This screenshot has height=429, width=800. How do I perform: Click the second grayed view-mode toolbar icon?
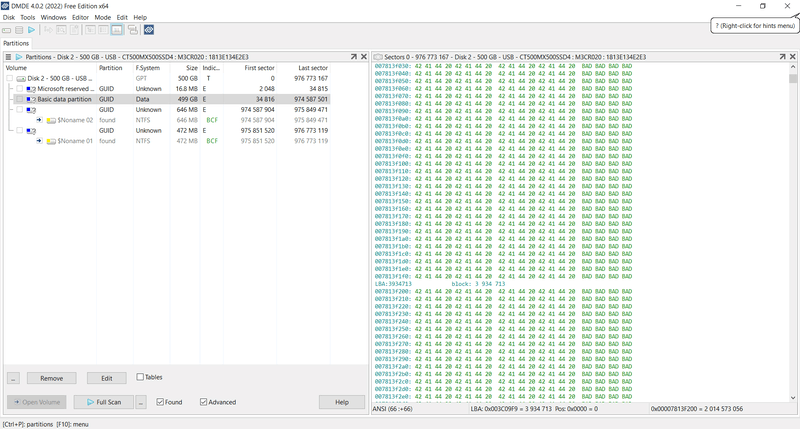(x=104, y=30)
